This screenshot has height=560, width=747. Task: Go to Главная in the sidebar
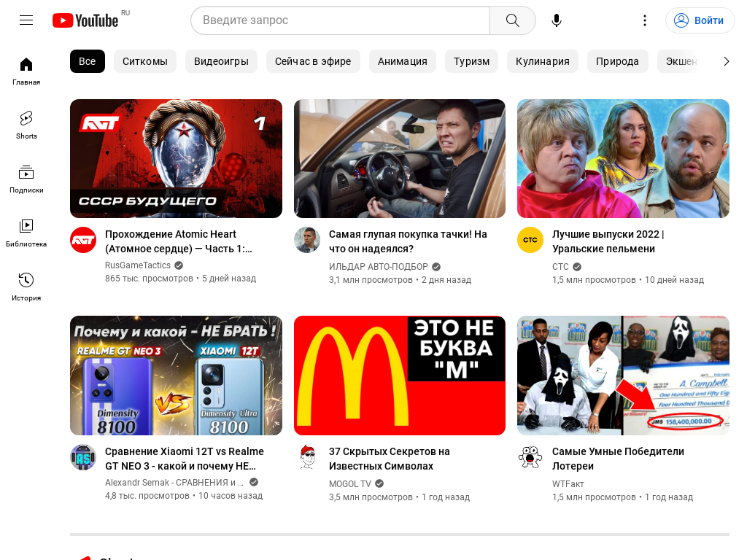(x=26, y=71)
